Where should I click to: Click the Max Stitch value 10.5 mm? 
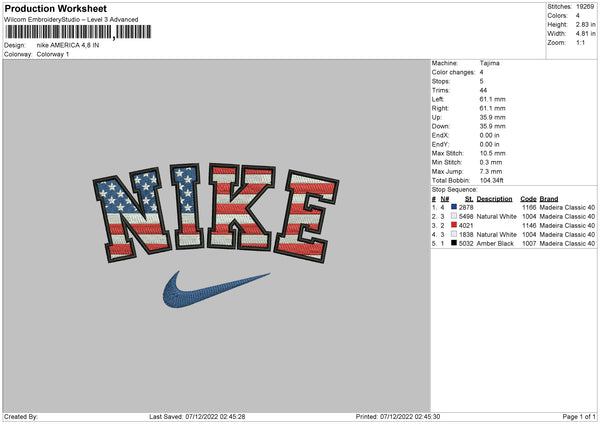(x=492, y=153)
